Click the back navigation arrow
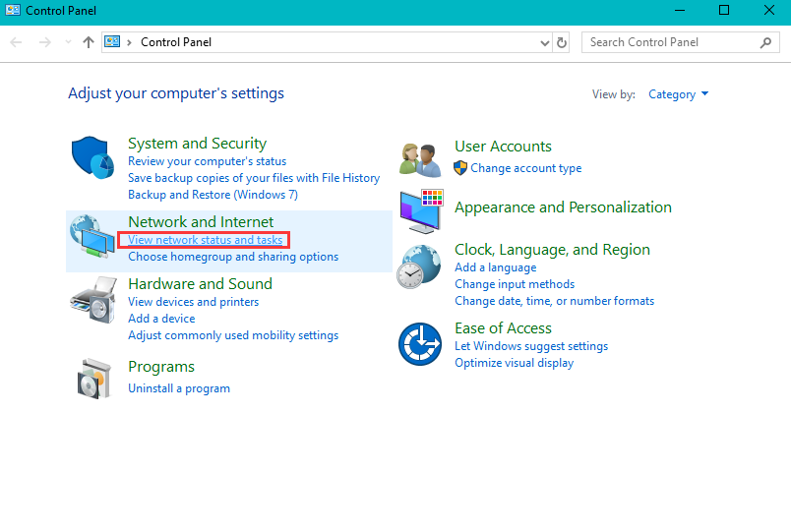Screen dimensions: 791x532 16,42
